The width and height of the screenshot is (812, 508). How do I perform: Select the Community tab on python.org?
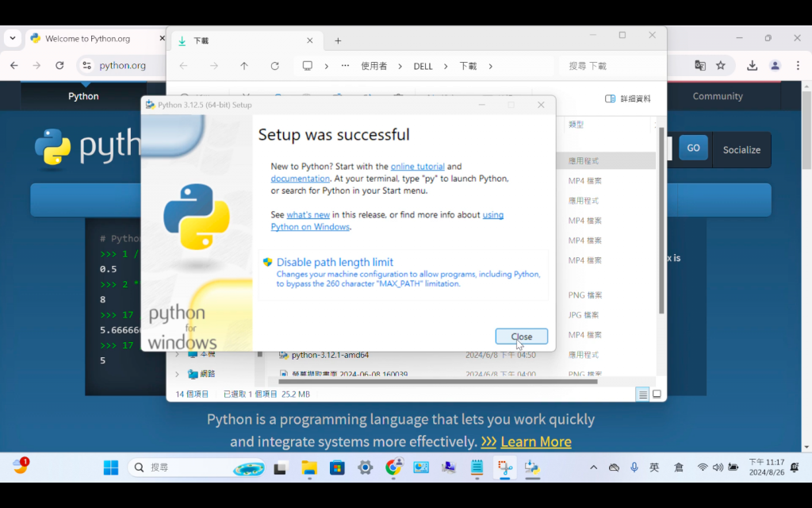(x=718, y=96)
